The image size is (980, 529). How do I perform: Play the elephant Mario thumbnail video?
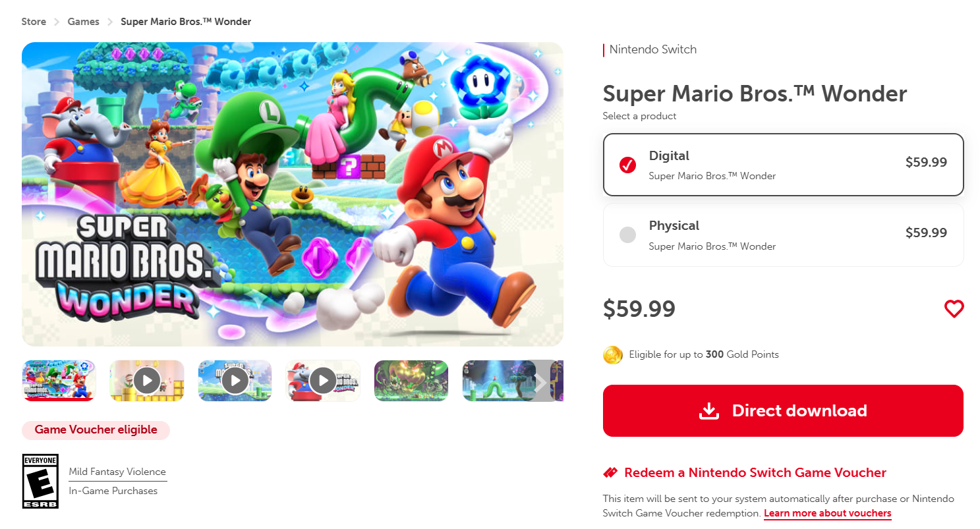tap(323, 380)
